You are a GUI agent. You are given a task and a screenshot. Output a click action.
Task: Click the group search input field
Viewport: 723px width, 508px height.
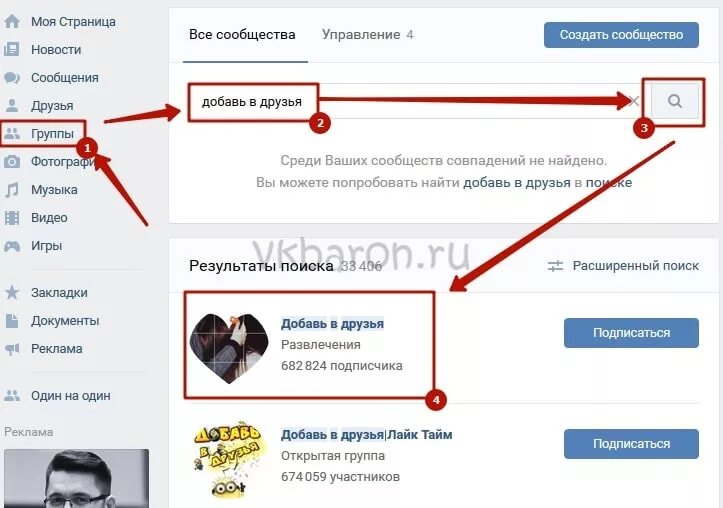pos(410,101)
